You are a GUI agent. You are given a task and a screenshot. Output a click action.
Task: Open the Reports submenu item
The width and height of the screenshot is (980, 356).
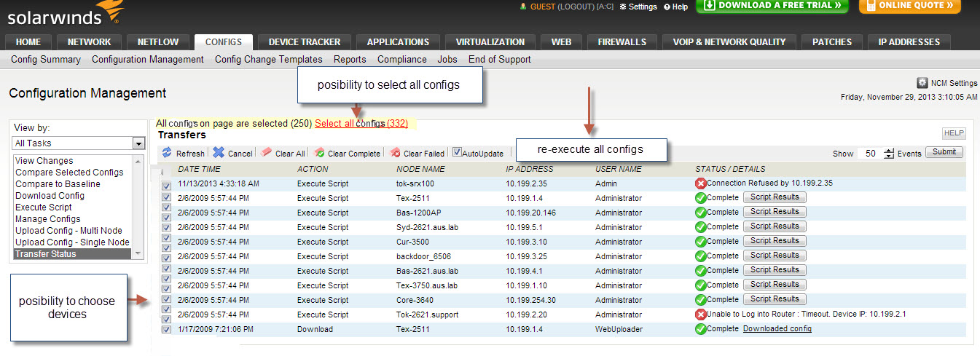pos(350,60)
